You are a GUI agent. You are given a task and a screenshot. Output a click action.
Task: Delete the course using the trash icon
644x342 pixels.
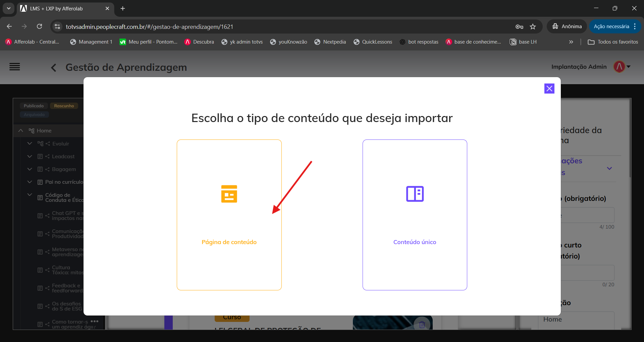(x=422, y=324)
